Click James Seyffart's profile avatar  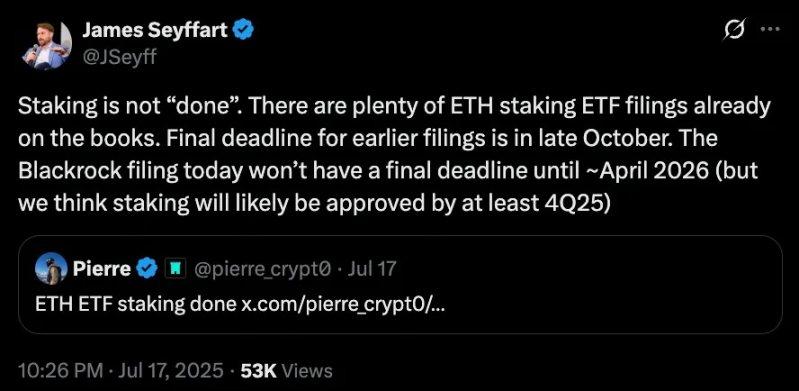(x=46, y=45)
